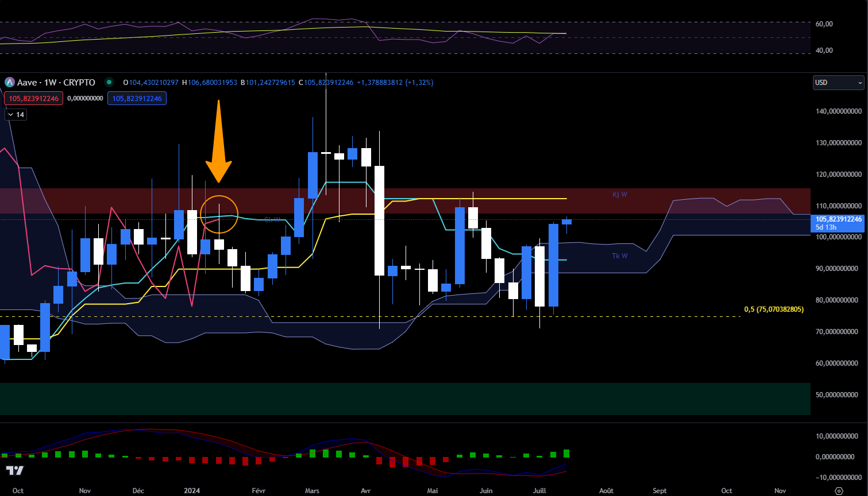Select the 0,5 Fibonacci level label
Image resolution: width=868 pixels, height=496 pixels.
pos(773,309)
